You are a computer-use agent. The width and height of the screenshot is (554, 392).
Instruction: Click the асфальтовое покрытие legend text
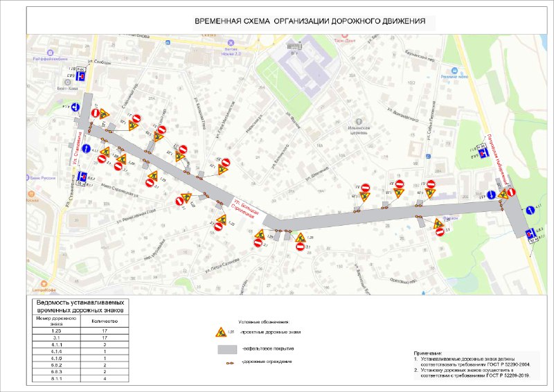pos(267,348)
